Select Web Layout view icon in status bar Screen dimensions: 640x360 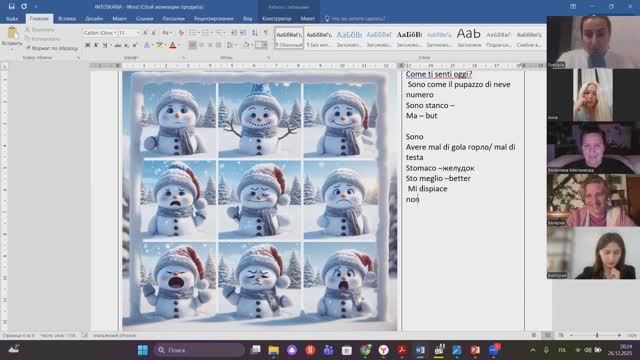coord(561,335)
